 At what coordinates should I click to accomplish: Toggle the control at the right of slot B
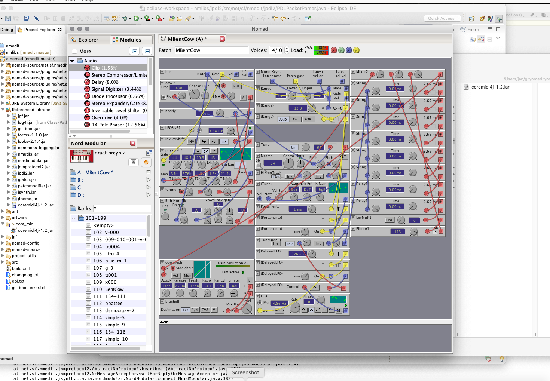148,180
